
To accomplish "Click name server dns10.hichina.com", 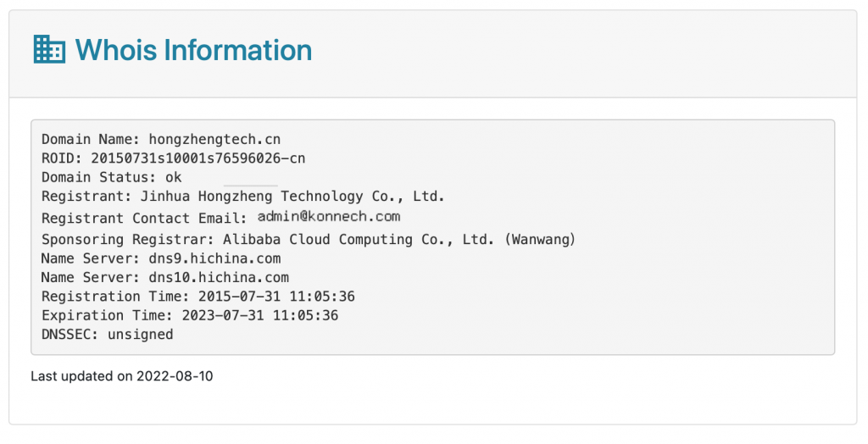I will 219,277.
